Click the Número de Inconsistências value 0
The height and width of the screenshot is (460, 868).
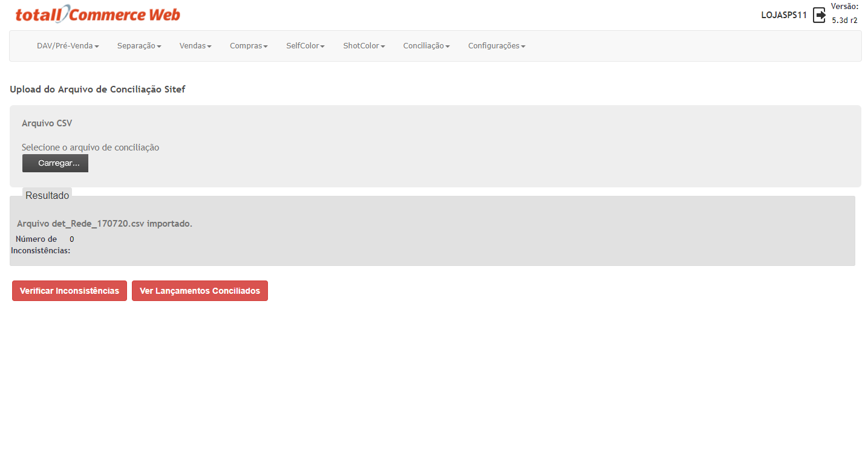[71, 239]
